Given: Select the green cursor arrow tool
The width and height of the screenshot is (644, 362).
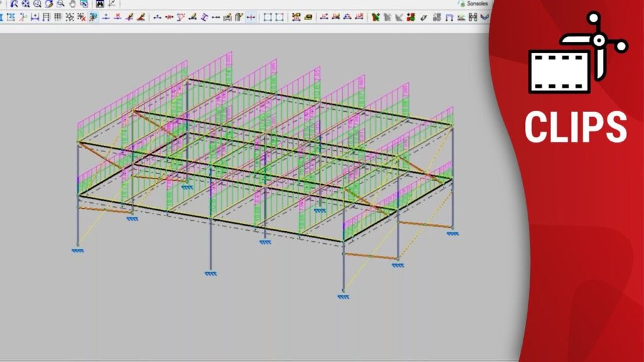Looking at the screenshot, I should click(x=376, y=17).
